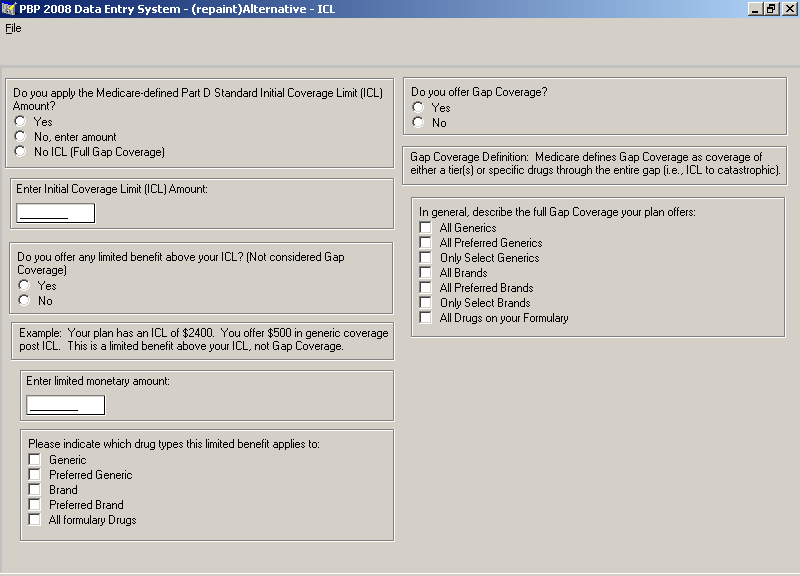Click the limited monetary amount field
800x576 pixels.
click(65, 405)
